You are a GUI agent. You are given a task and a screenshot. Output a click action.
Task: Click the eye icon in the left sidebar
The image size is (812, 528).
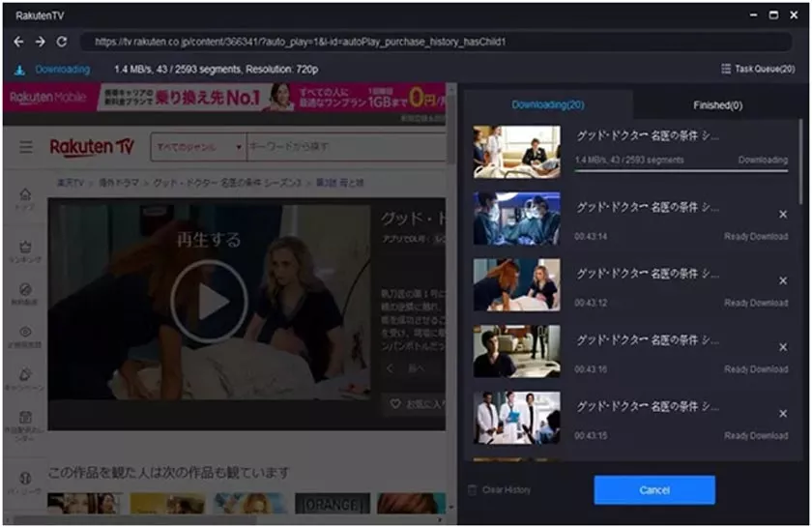click(x=25, y=332)
